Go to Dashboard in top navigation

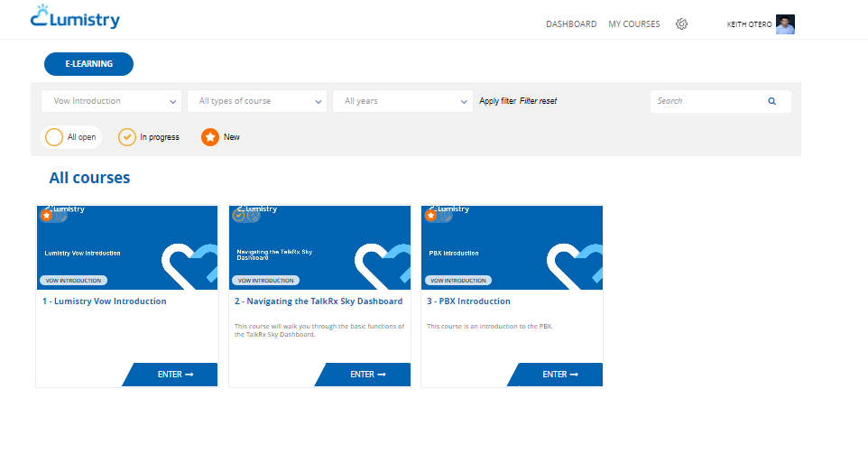tap(571, 24)
